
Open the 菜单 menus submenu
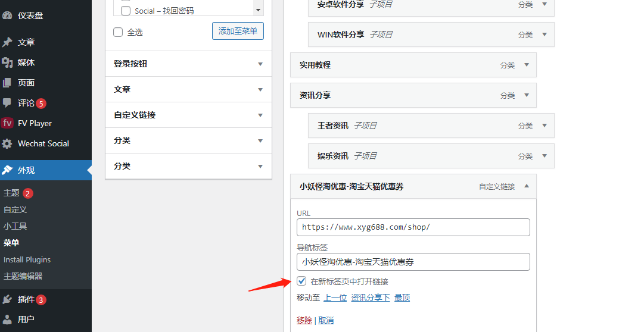11,243
